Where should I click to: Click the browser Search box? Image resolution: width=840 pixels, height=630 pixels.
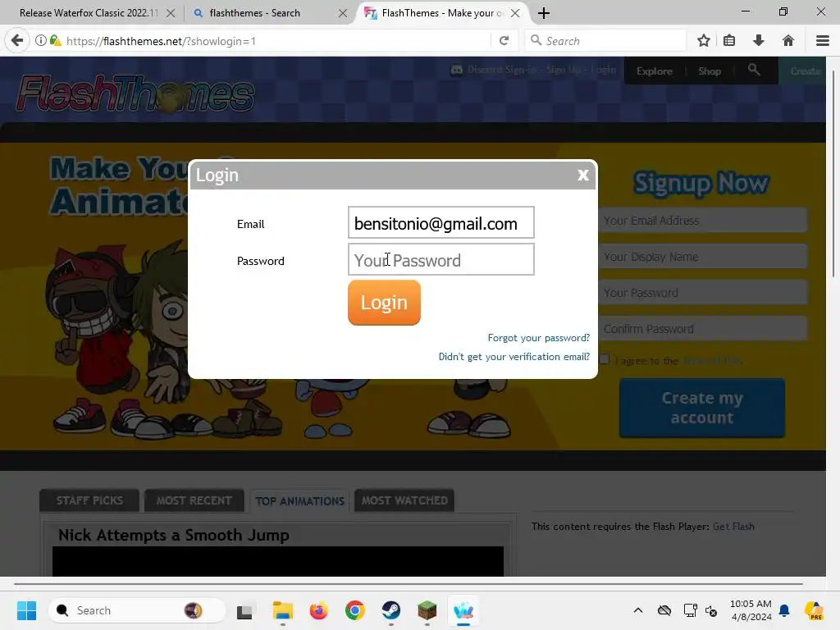[x=605, y=41]
